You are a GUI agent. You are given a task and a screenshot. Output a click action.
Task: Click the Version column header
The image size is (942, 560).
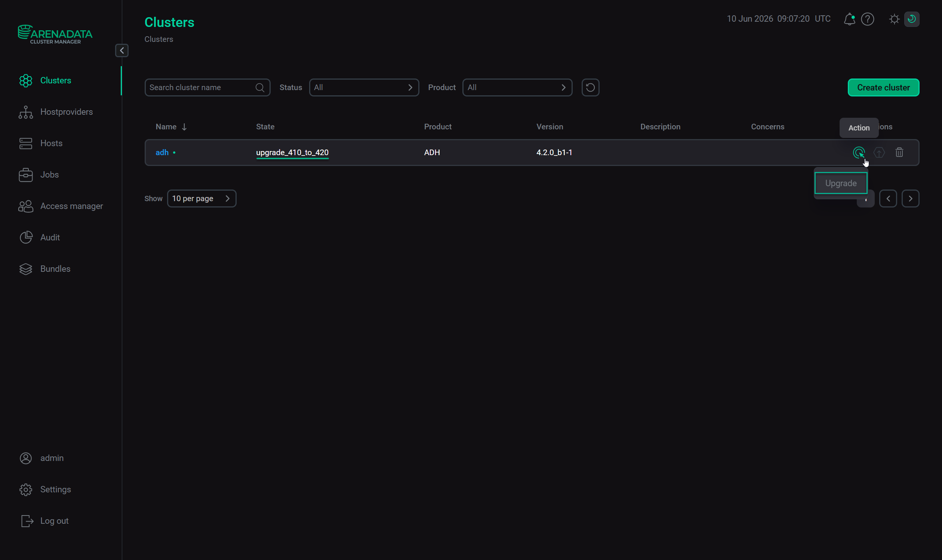[549, 127]
